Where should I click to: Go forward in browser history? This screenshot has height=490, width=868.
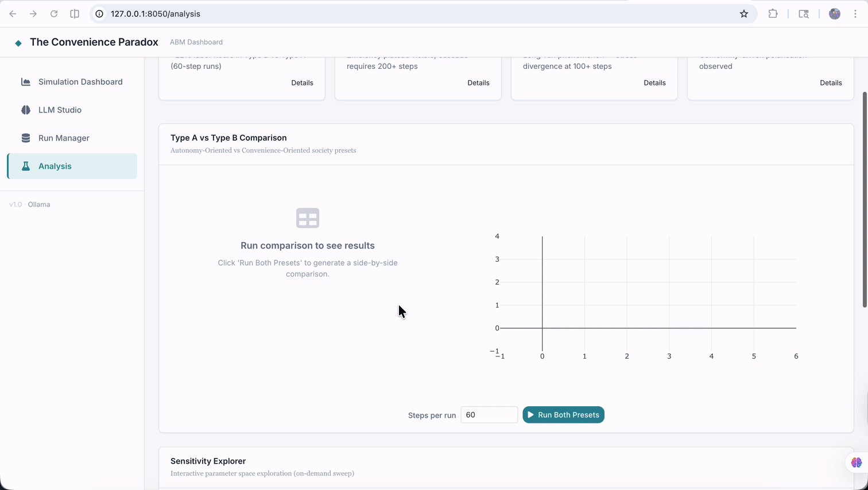click(x=33, y=14)
